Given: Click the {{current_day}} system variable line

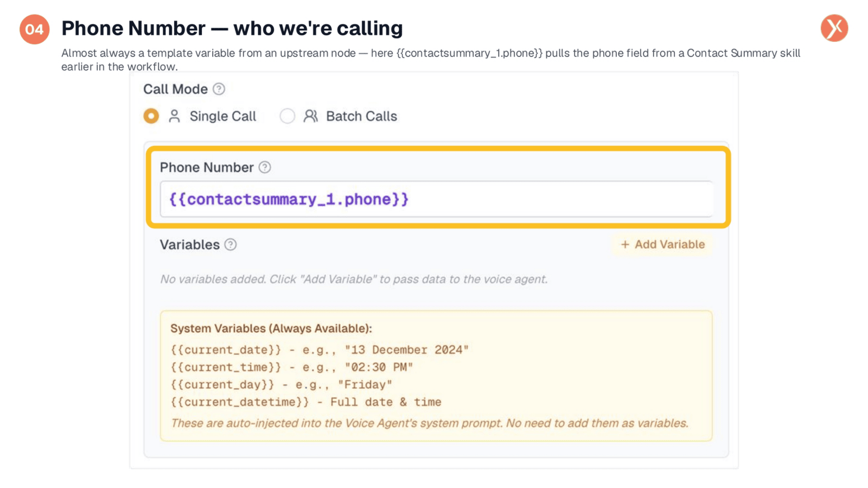Looking at the screenshot, I should 282,384.
